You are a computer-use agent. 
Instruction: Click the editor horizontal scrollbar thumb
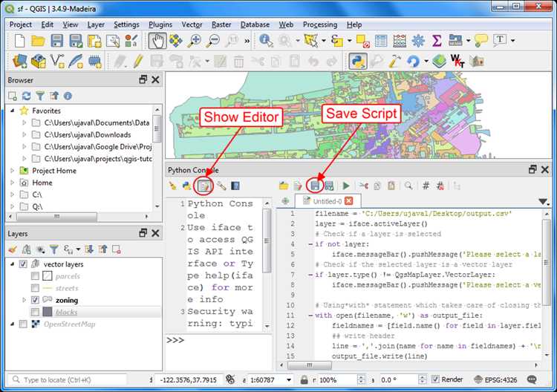pyautogui.click(x=310, y=365)
